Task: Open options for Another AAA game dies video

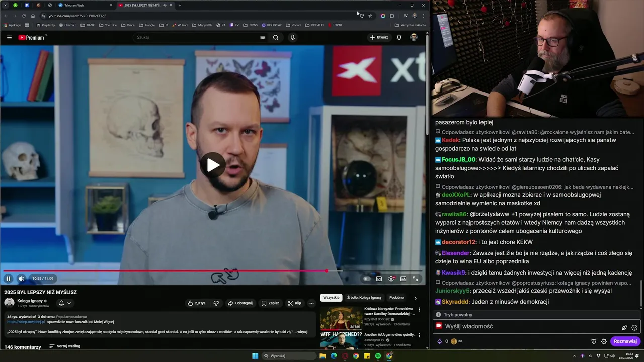Action: pos(419,336)
